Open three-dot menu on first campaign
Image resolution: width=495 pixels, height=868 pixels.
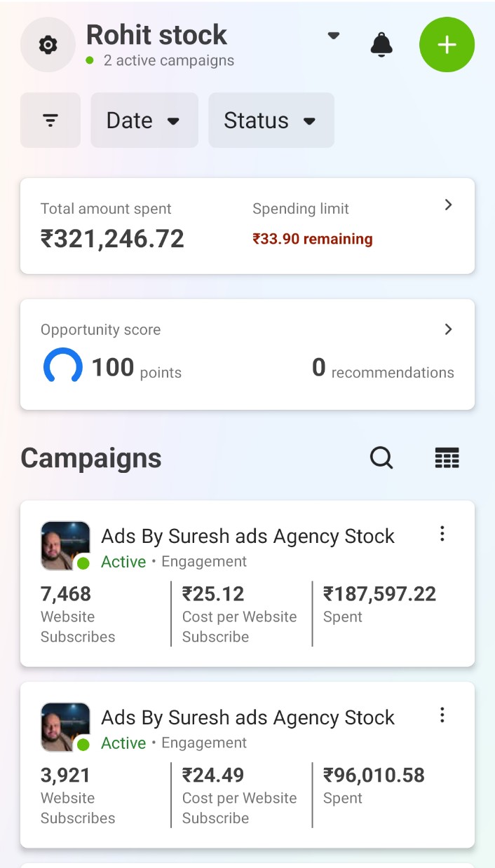coord(442,533)
